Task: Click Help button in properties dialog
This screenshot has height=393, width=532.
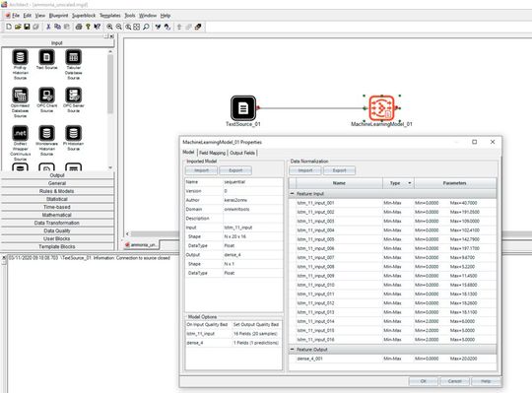Action: (486, 381)
